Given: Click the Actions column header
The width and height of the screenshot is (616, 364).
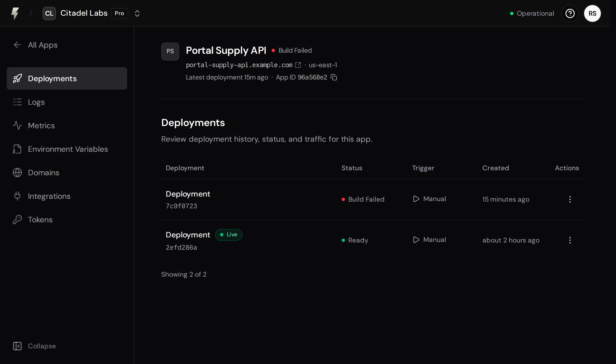Looking at the screenshot, I should pyautogui.click(x=567, y=168).
